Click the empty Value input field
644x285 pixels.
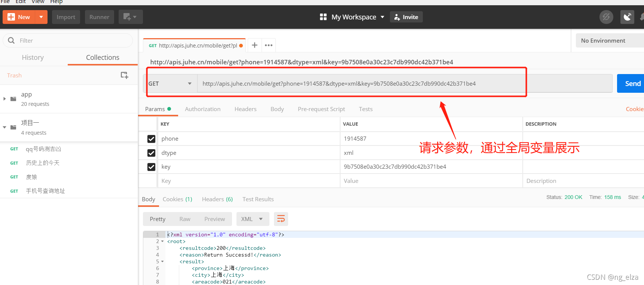[x=431, y=181]
